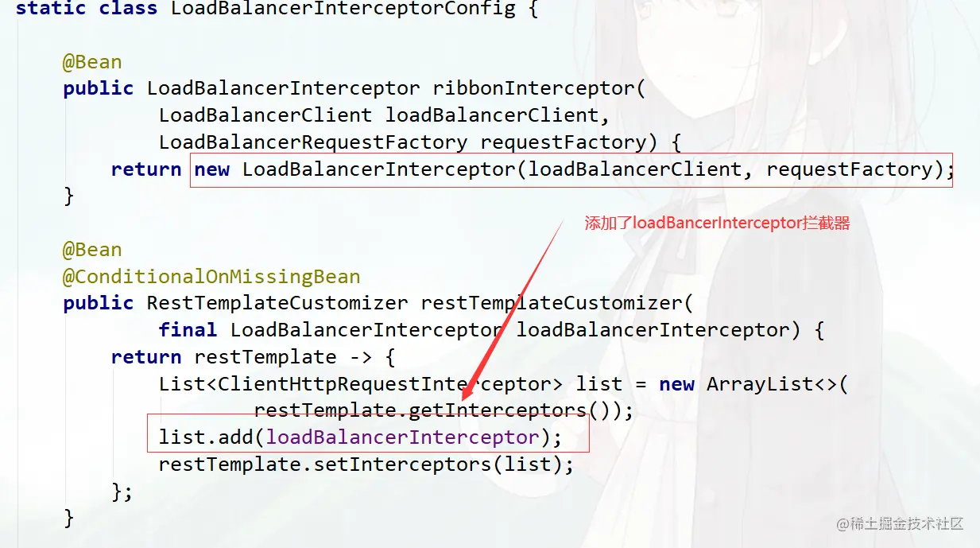Click the final keyword before LoadBalancerInterceptor
This screenshot has width=980, height=548.
pos(188,330)
